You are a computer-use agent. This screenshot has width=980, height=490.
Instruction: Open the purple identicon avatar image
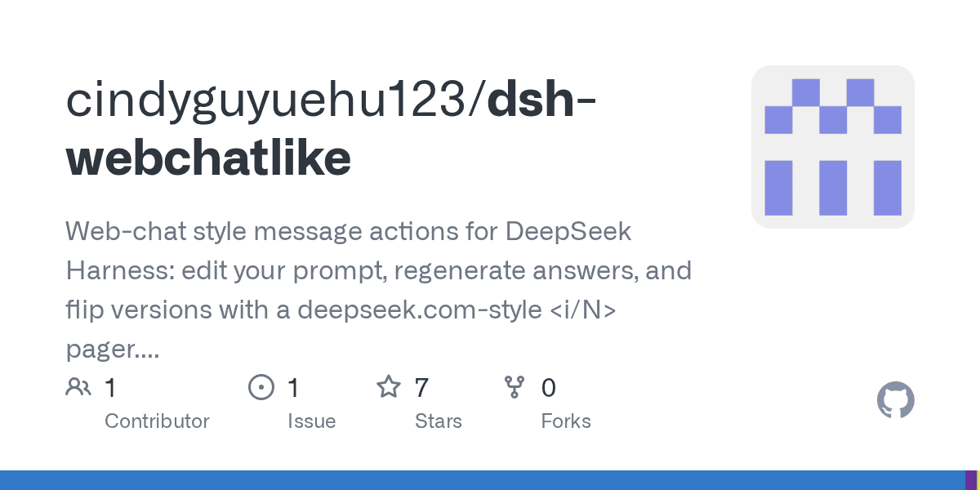(833, 147)
